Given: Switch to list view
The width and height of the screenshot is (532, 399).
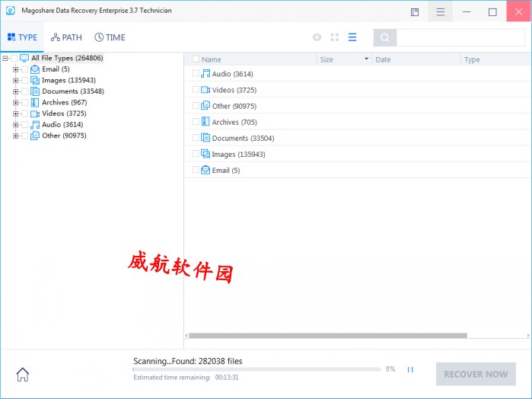Looking at the screenshot, I should pos(352,37).
